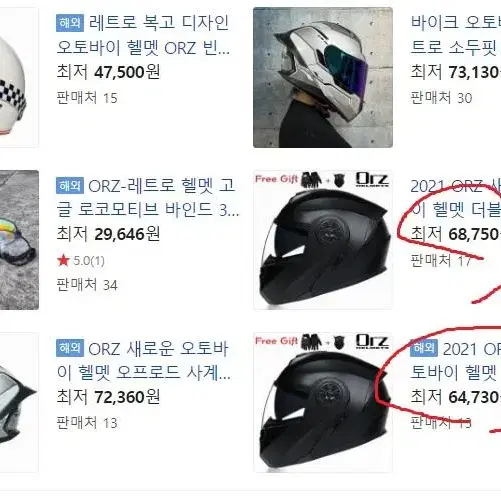Click the red star 5.0(1) rating
Screen dimensions: 501x501
pyautogui.click(x=81, y=261)
